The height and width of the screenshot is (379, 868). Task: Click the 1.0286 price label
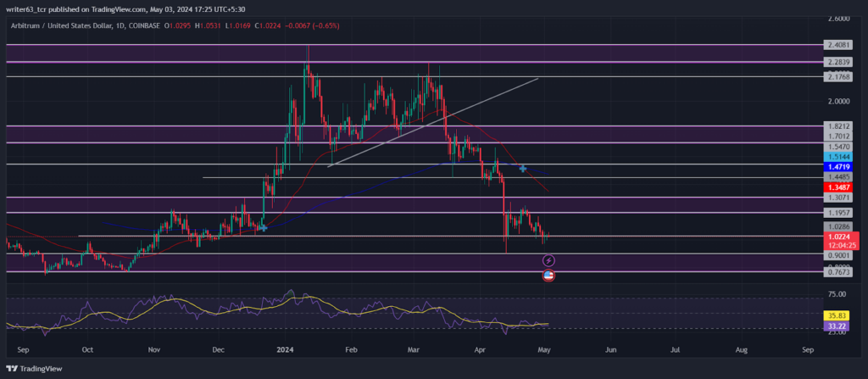point(837,226)
